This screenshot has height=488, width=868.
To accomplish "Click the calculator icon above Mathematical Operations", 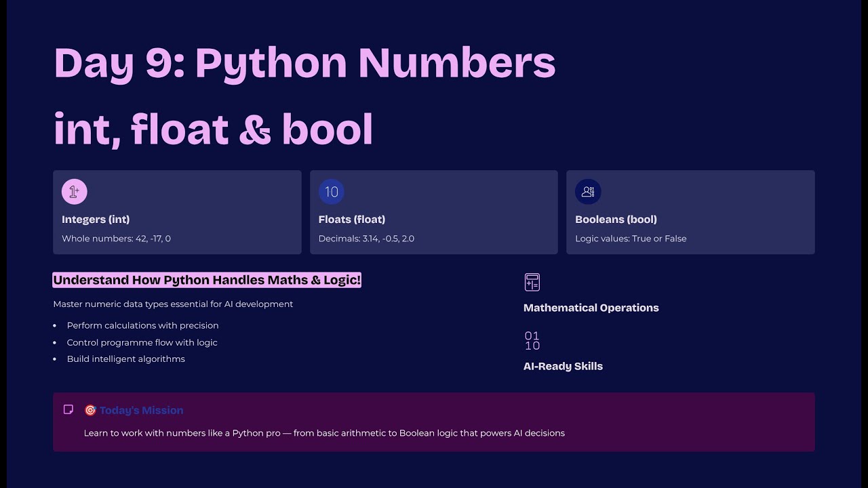I will pyautogui.click(x=532, y=282).
